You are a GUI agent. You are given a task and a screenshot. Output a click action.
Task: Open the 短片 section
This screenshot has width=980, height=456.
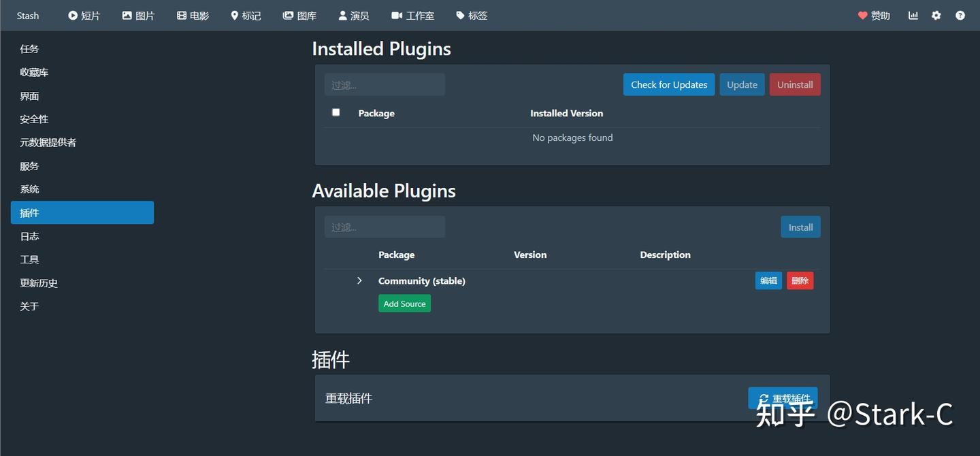[x=84, y=15]
